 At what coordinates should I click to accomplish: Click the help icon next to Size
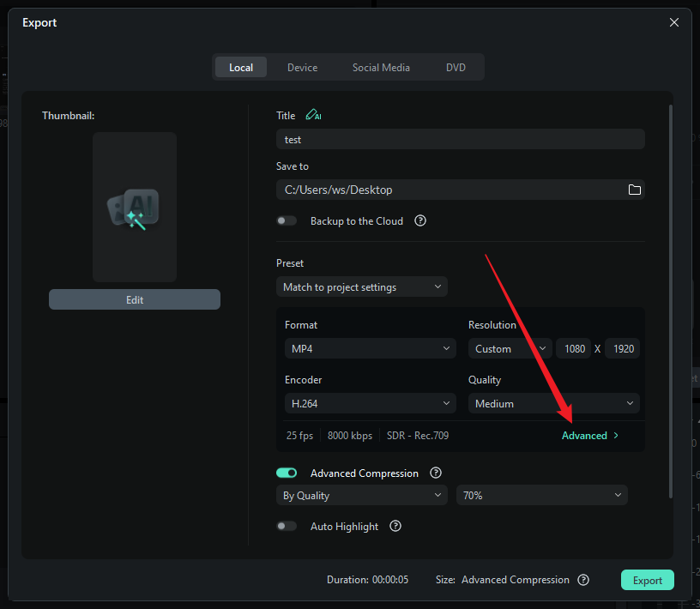[x=583, y=580]
